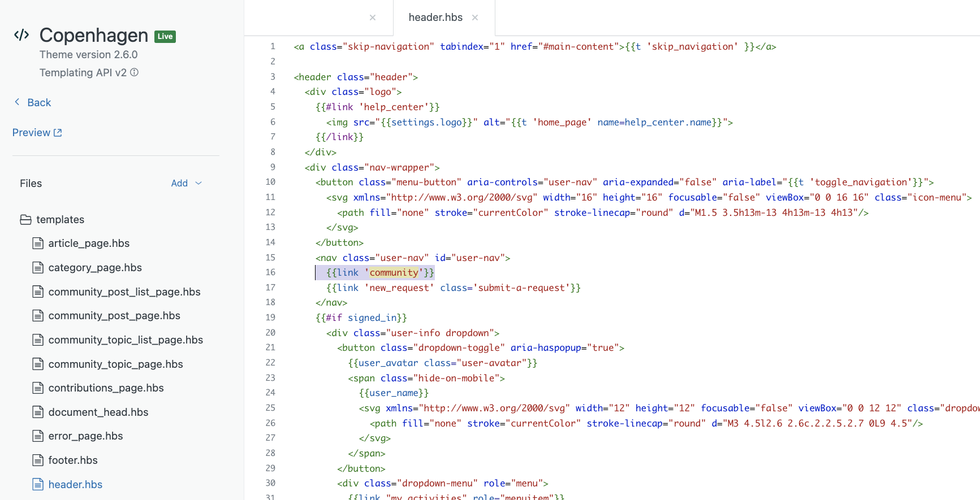Click 'Theme version 2.6.0' text
The width and height of the screenshot is (980, 500).
pyautogui.click(x=89, y=55)
